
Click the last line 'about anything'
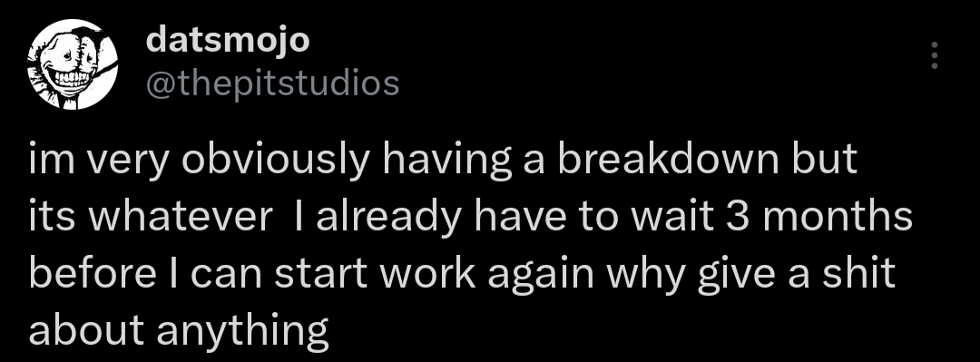click(179, 330)
